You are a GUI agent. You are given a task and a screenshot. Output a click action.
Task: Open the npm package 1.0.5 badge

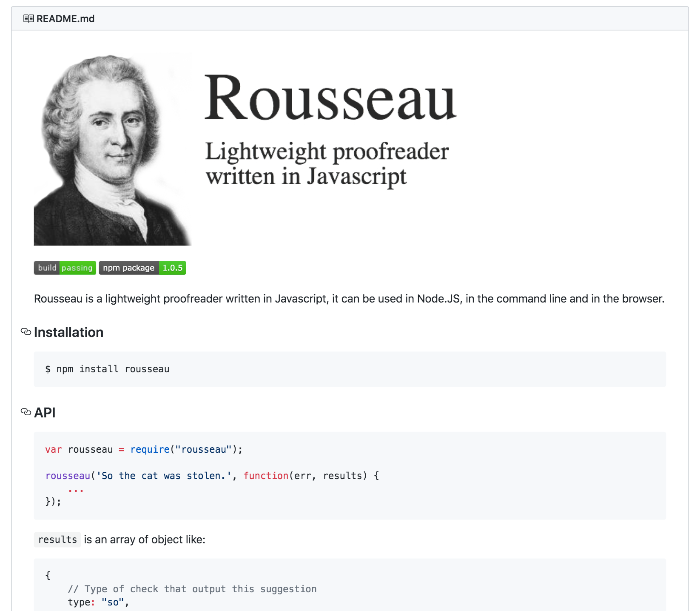click(x=142, y=268)
